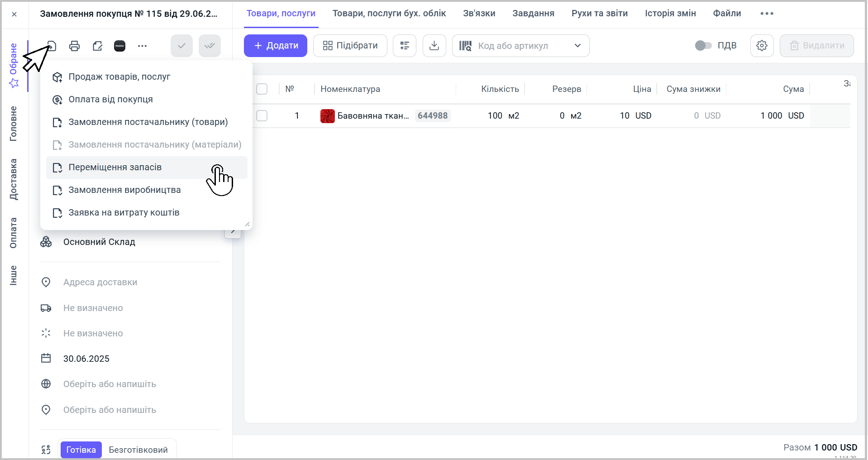
Task: Open the three-dots more tabs menu
Action: [767, 14]
